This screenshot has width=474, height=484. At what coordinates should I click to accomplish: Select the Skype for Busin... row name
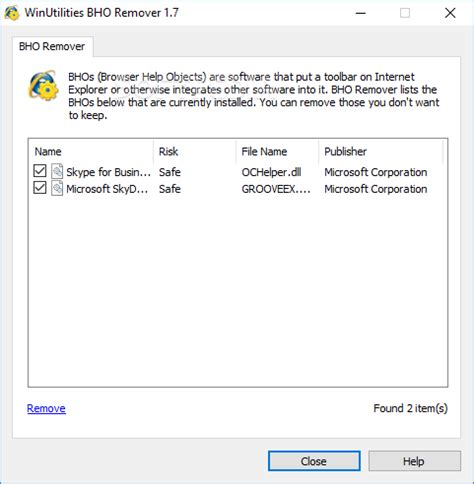(108, 172)
